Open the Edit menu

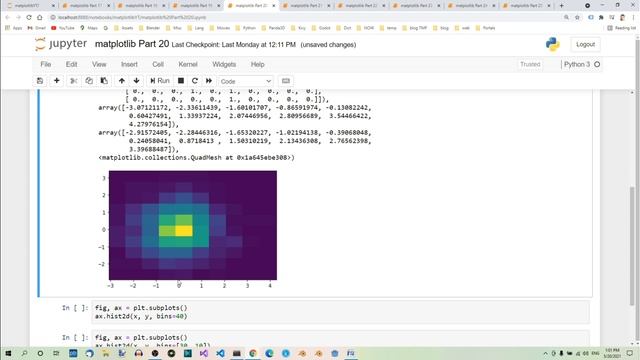[x=71, y=64]
